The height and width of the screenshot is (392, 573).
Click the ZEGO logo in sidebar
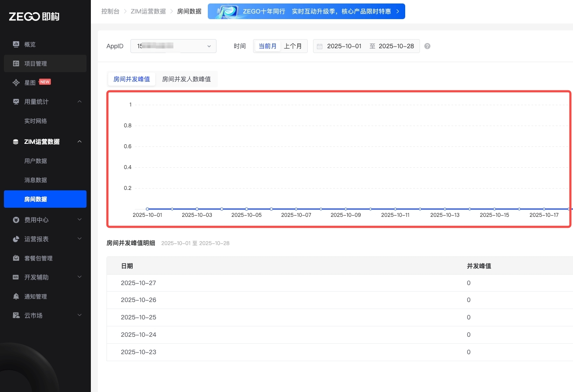pos(34,17)
